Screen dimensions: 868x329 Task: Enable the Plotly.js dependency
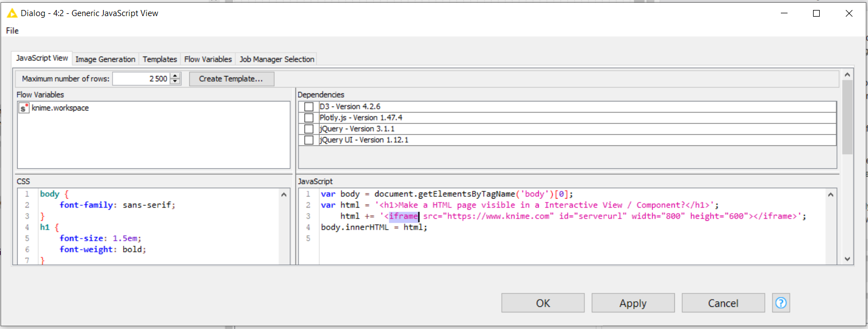(309, 118)
